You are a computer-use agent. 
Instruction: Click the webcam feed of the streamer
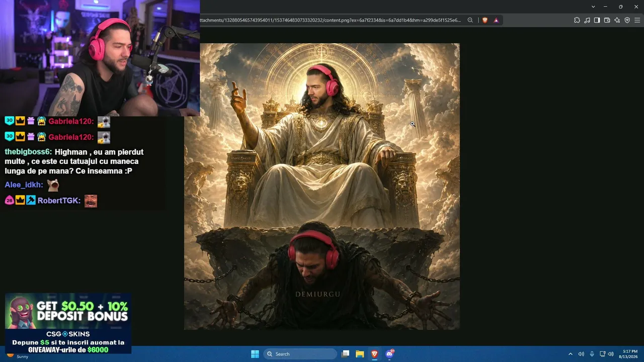point(100,58)
